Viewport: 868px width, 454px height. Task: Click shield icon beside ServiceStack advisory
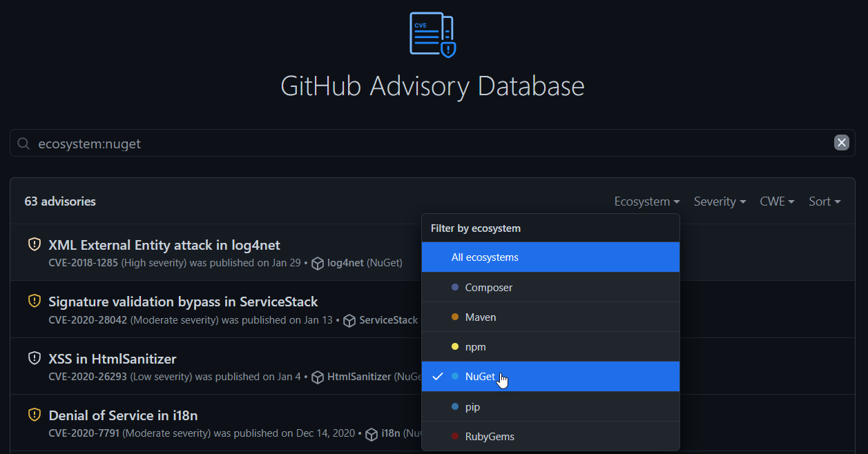34,301
